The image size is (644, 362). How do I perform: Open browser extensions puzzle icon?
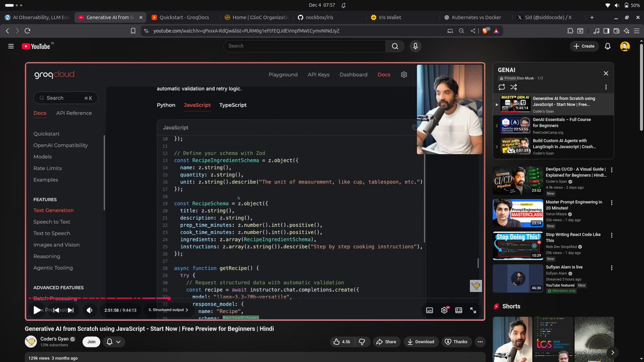click(570, 31)
